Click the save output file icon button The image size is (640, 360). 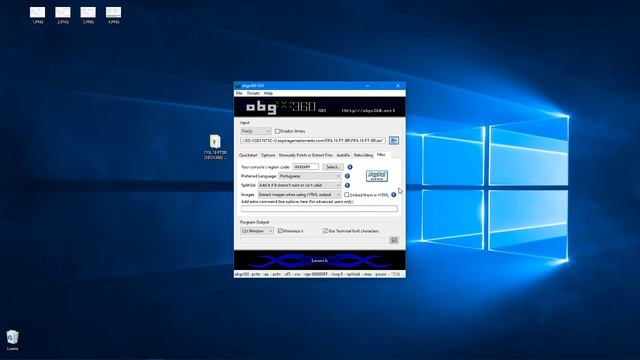click(393, 240)
